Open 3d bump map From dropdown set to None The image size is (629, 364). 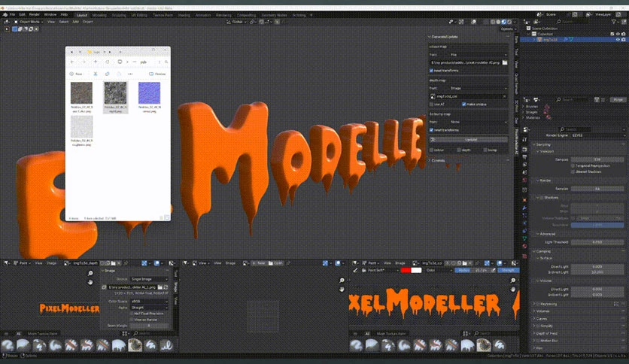(479, 122)
